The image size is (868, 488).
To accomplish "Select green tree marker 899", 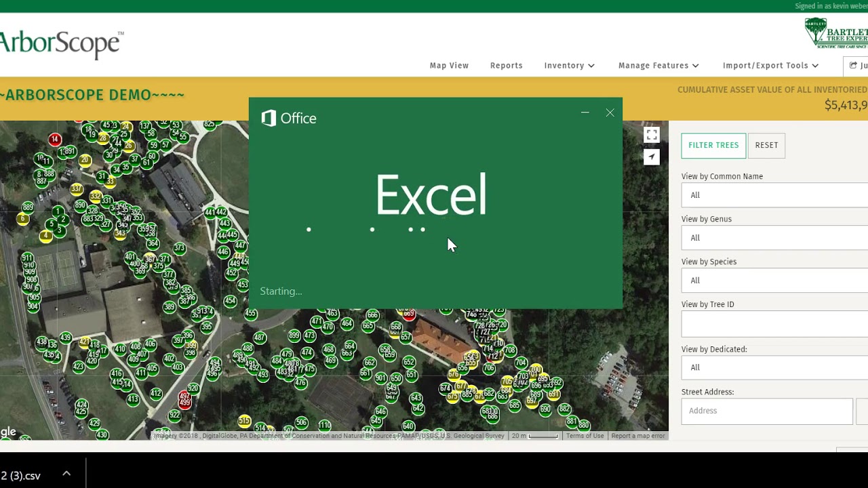I will tap(294, 335).
